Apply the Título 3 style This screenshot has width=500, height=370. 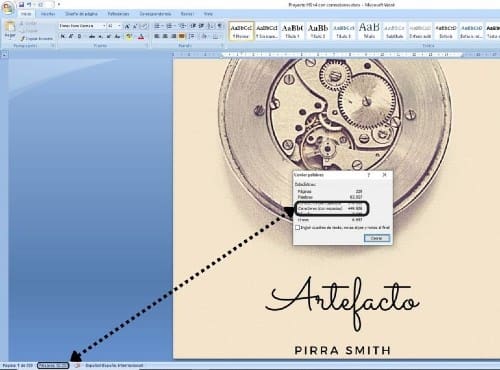coord(343,31)
